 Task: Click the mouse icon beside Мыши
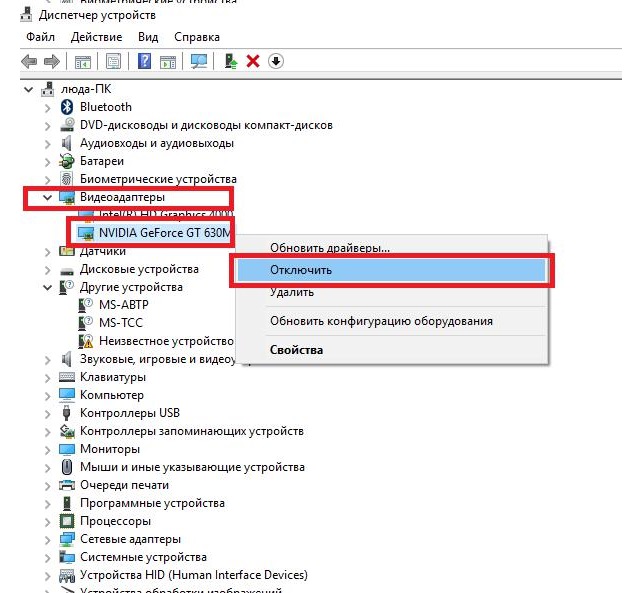point(67,467)
